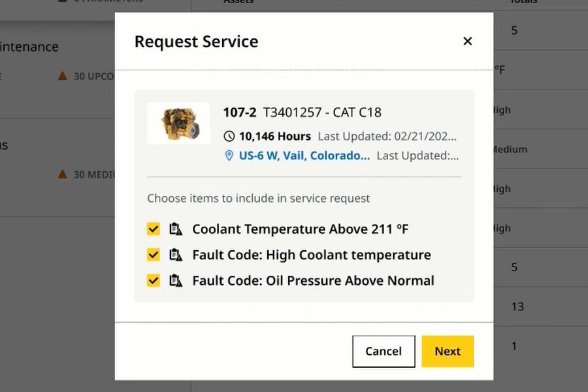Click the Cancel button
The image size is (588, 392).
pos(383,351)
